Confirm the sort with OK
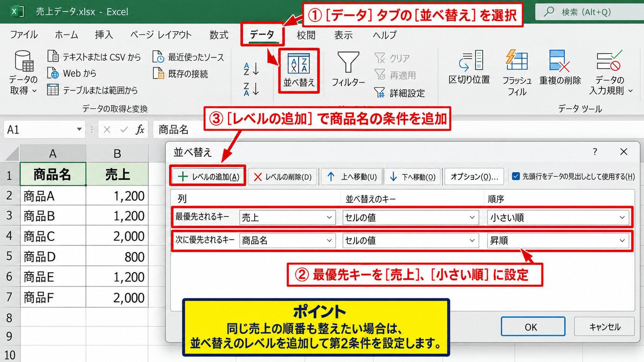644x362 pixels. click(x=533, y=327)
